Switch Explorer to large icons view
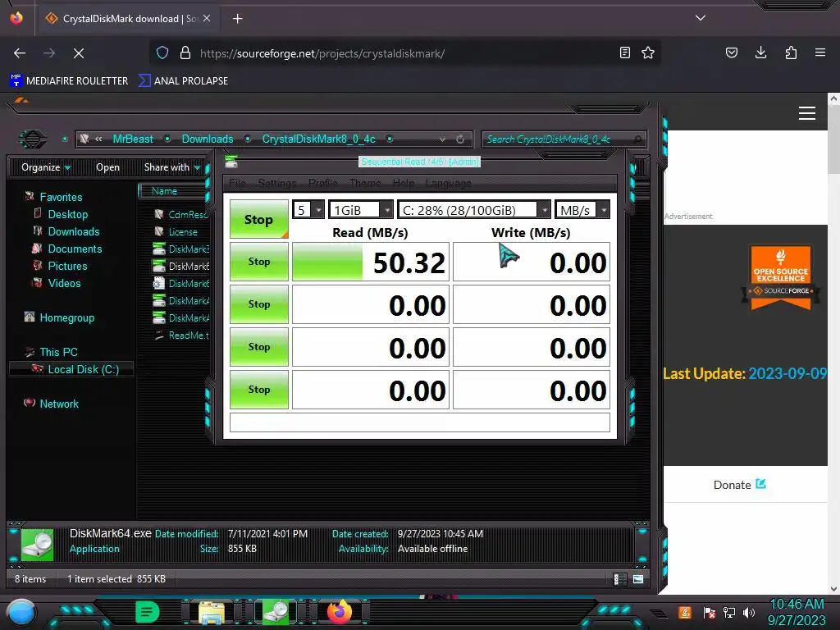Screen dimensions: 840x630 click(x=638, y=579)
